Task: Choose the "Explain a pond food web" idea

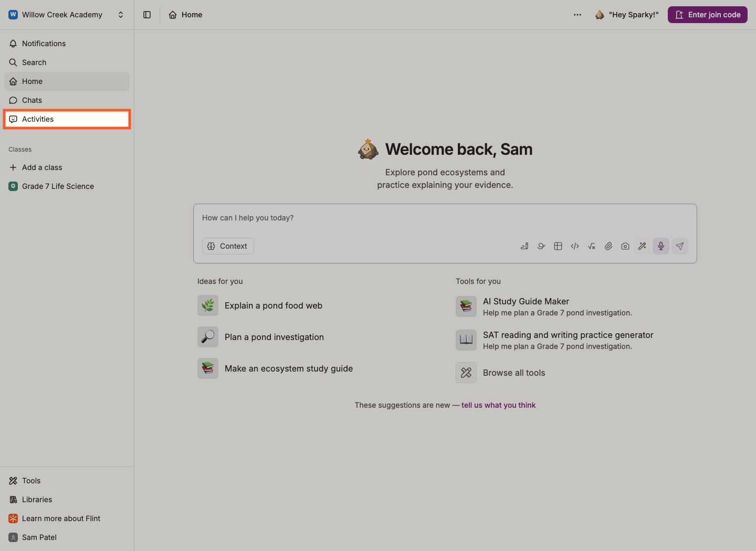Action: click(260, 305)
